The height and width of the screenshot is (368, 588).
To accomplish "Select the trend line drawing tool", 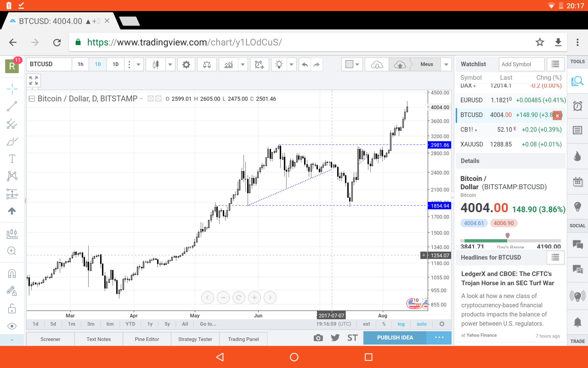I will click(x=12, y=106).
